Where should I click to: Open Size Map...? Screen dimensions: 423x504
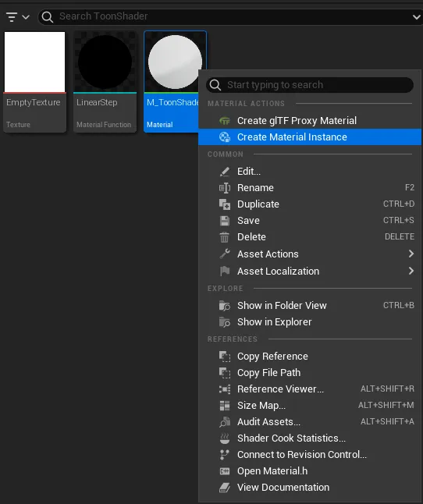(x=310, y=406)
